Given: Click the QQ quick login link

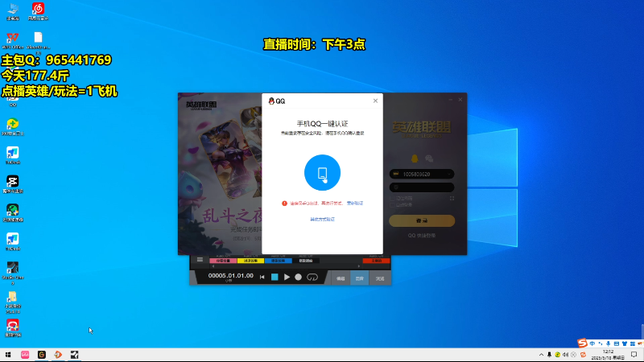Looking at the screenshot, I should tap(421, 236).
